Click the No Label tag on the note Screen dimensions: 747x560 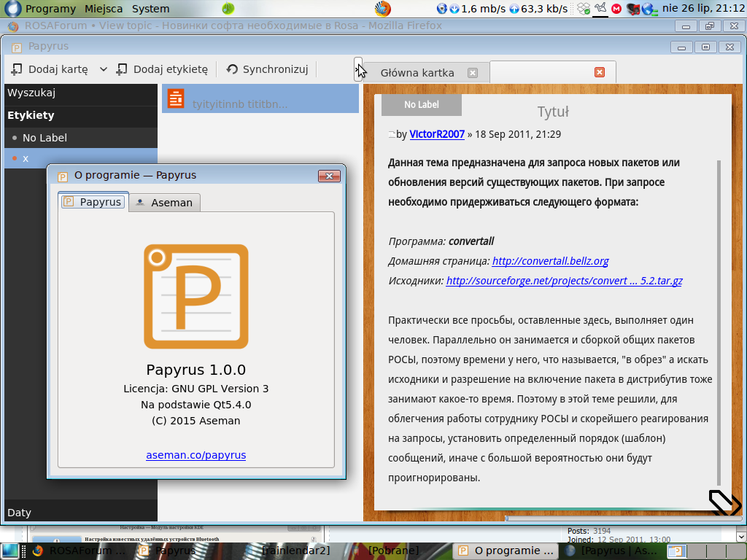(421, 105)
